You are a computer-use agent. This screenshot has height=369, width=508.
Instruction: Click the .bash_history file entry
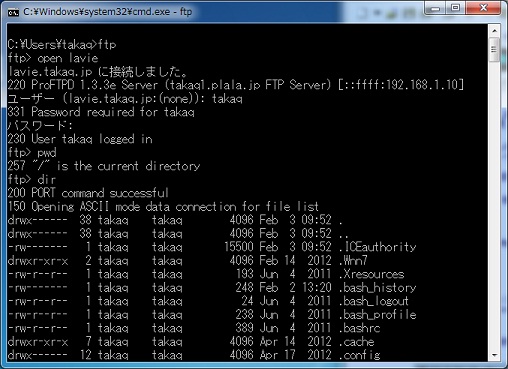212,287
